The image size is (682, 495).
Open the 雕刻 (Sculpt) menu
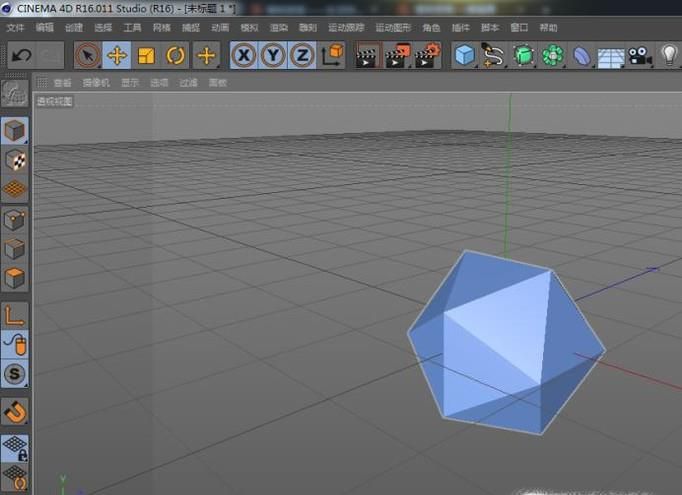click(308, 28)
